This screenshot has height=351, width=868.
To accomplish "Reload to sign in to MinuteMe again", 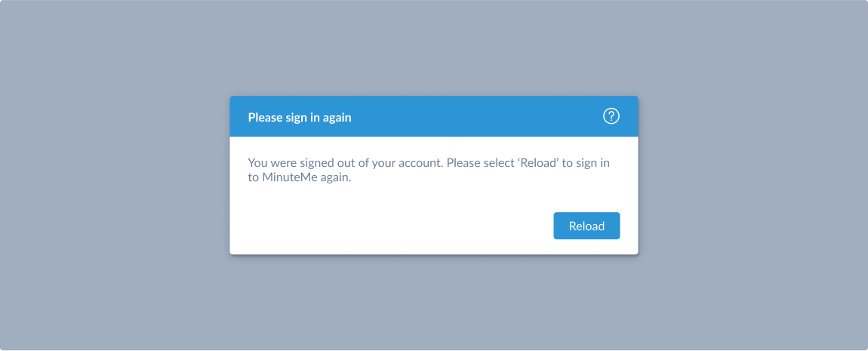I will 586,226.
